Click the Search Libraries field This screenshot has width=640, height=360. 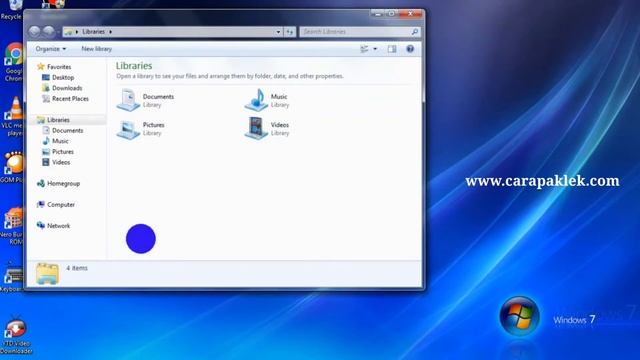360,32
